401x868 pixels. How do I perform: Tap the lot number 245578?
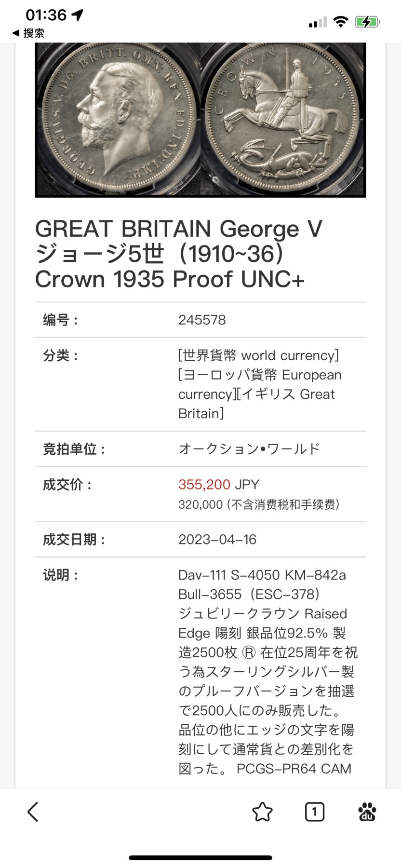pyautogui.click(x=202, y=320)
